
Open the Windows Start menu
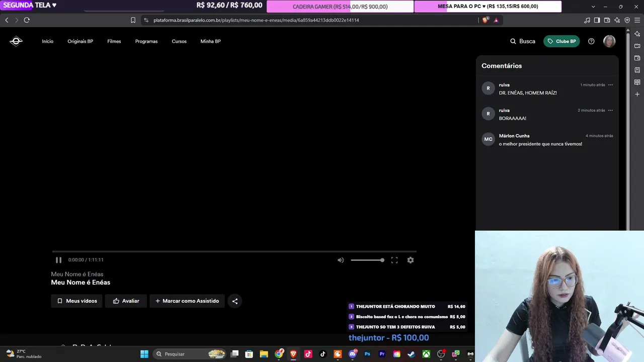coord(144,354)
